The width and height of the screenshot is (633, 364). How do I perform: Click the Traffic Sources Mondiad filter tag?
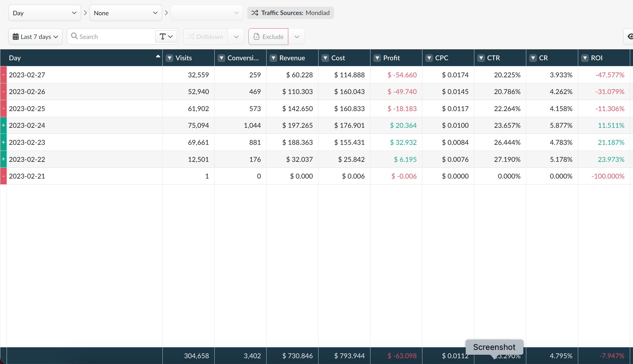point(290,13)
